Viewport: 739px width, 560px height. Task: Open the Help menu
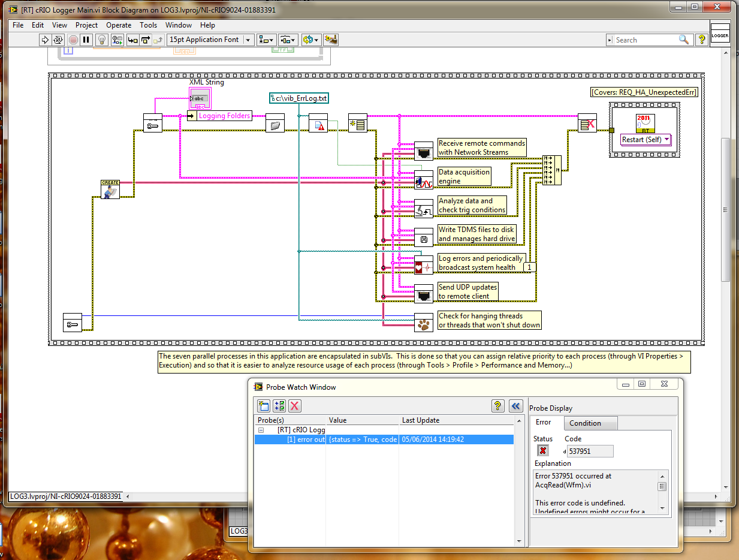207,25
